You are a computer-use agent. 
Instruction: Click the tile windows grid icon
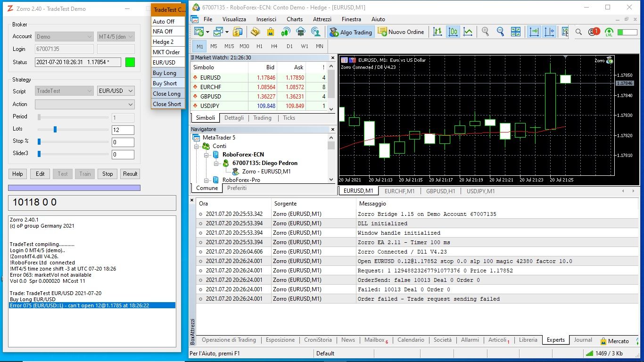[516, 32]
